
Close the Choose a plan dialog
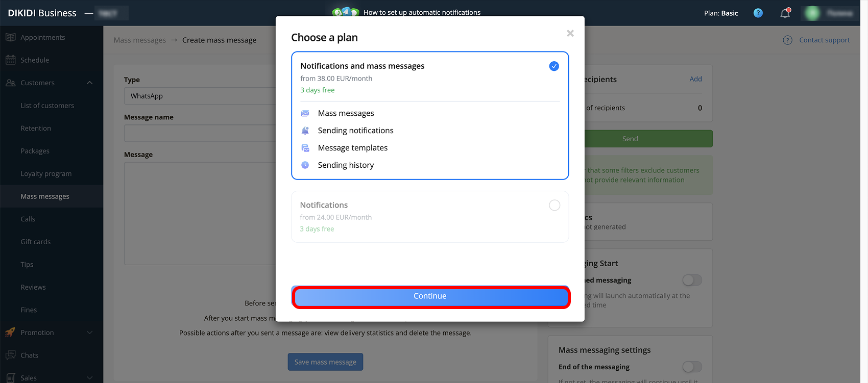click(570, 33)
